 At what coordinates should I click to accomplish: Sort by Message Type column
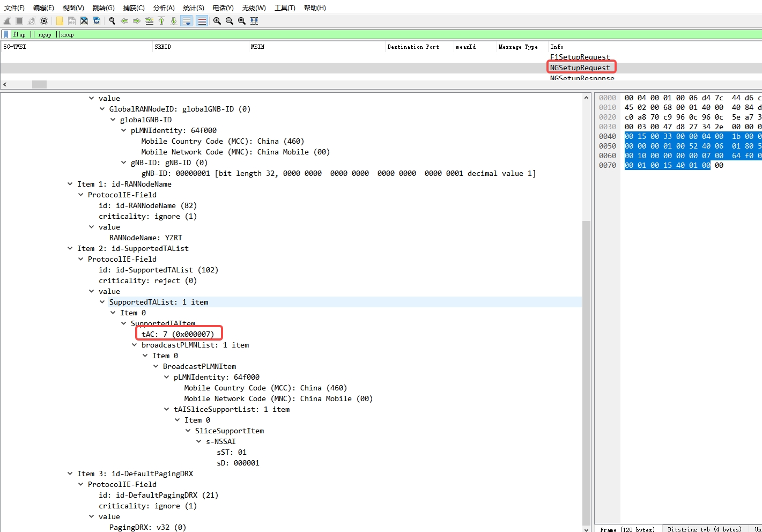(522, 47)
